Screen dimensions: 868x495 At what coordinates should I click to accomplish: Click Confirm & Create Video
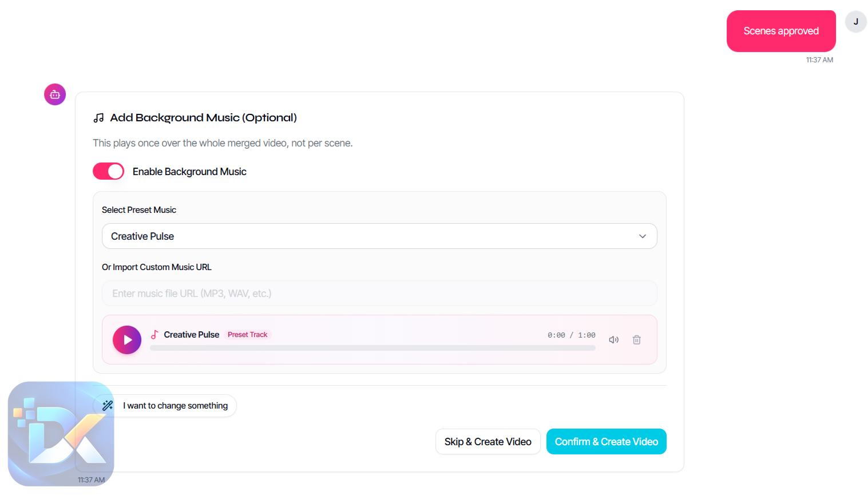[x=607, y=442]
